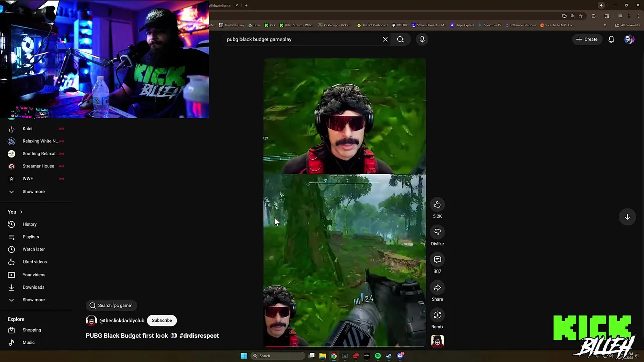Open the Influencer Platform bookmark

click(x=521, y=25)
